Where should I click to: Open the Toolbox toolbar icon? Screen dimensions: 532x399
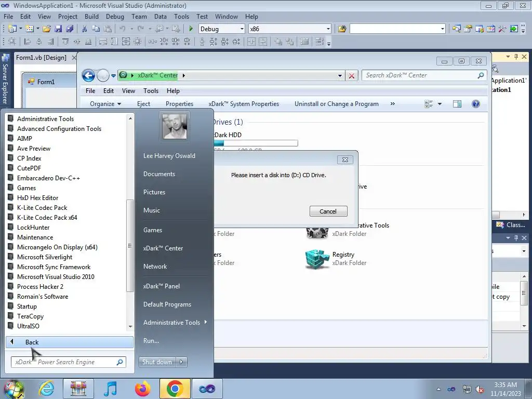point(502,29)
